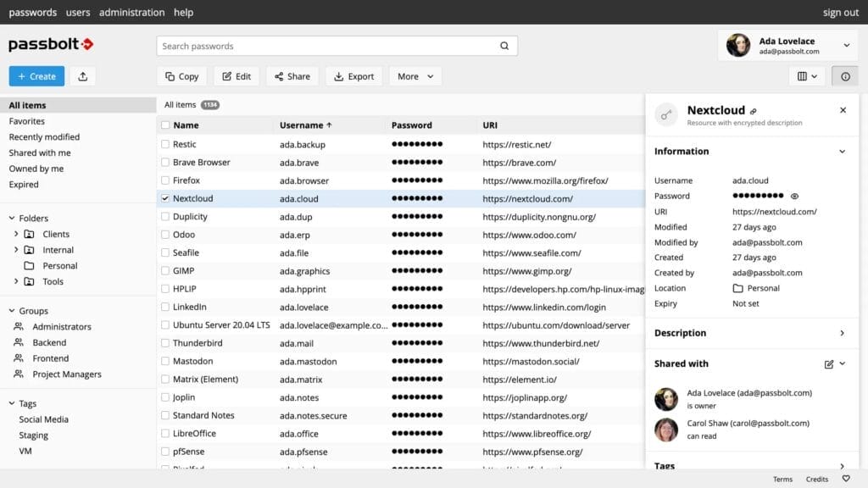Click the search magnifier icon
The image size is (868, 488).
pos(504,45)
